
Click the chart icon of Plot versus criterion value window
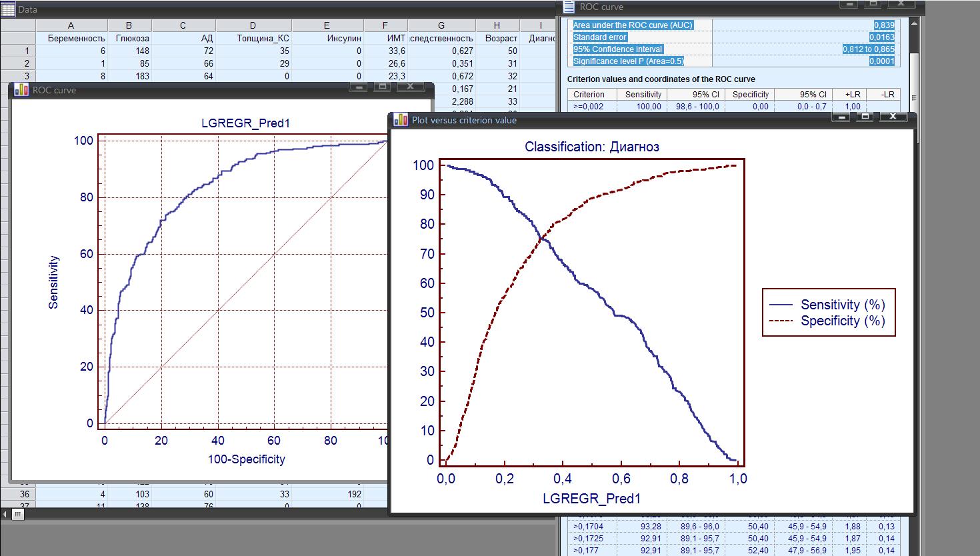point(401,120)
